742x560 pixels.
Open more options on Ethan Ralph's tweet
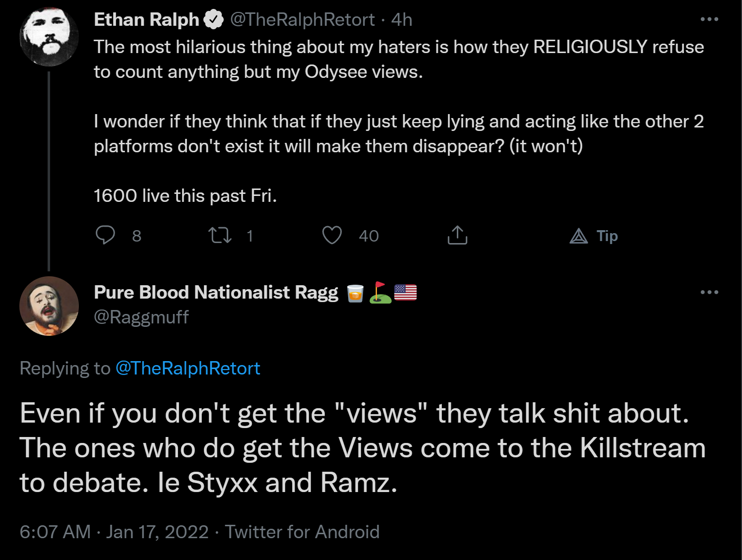(709, 19)
